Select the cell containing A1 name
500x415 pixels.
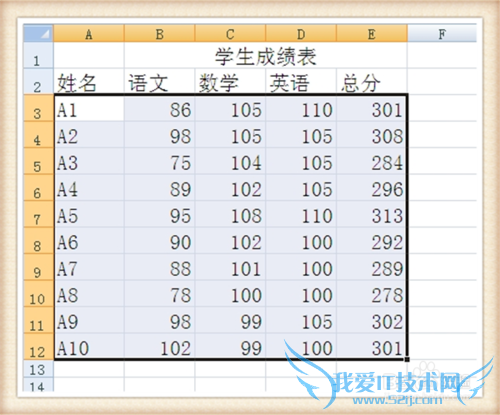pos(89,108)
